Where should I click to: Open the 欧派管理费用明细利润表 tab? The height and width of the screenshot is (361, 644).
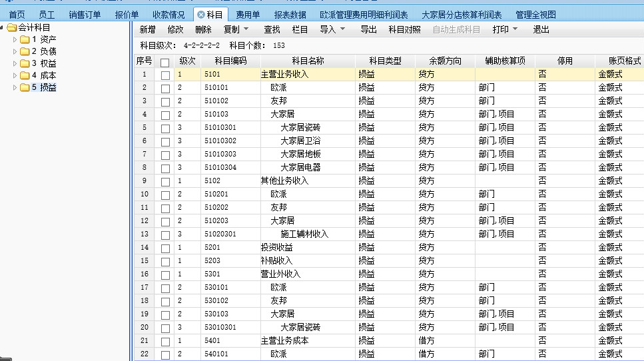[x=364, y=15]
